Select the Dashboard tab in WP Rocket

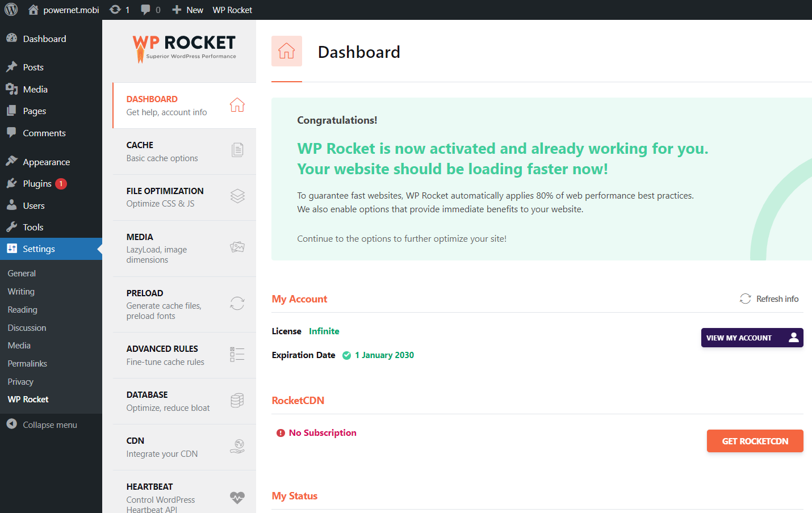(x=185, y=106)
